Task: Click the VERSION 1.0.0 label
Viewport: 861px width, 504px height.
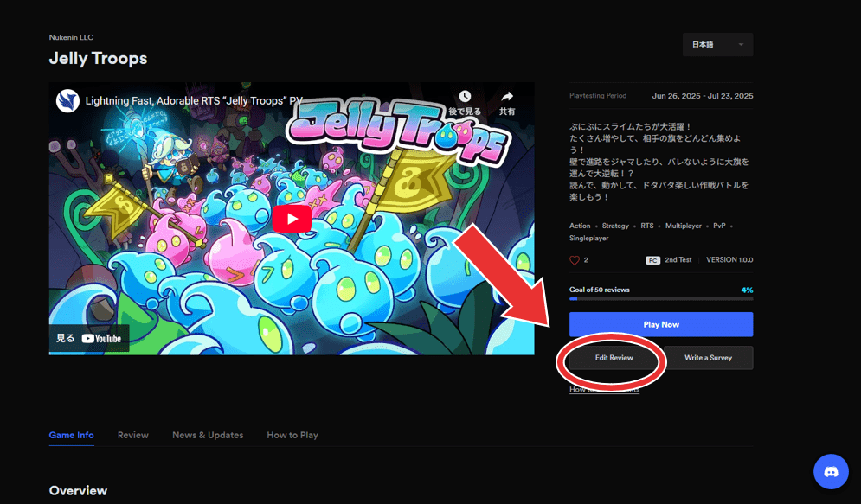Action: 729,260
